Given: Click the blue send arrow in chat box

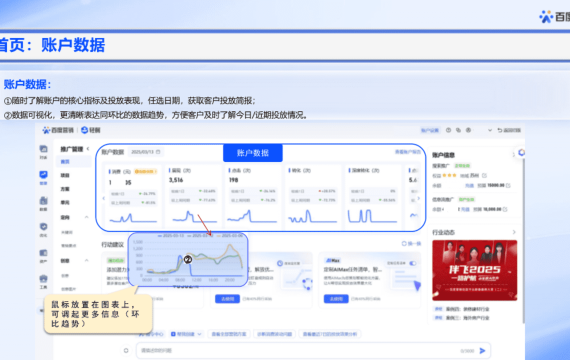Looking at the screenshot, I should 482,351.
